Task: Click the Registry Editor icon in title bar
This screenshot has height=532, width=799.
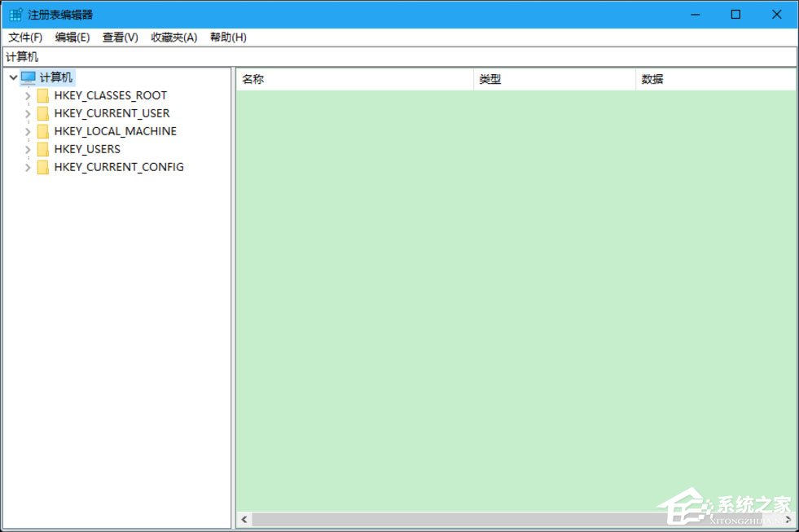Action: 14,14
